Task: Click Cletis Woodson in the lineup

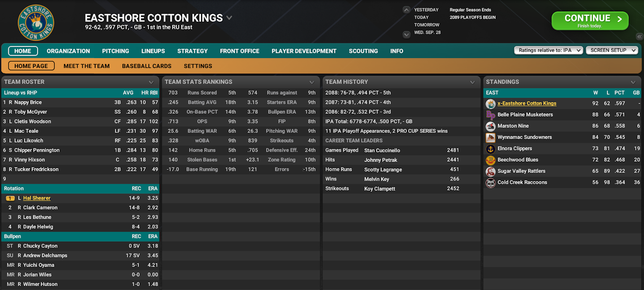Action: pos(32,122)
